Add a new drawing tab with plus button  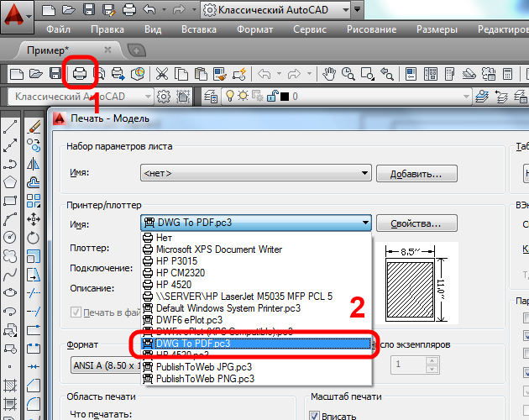137,50
